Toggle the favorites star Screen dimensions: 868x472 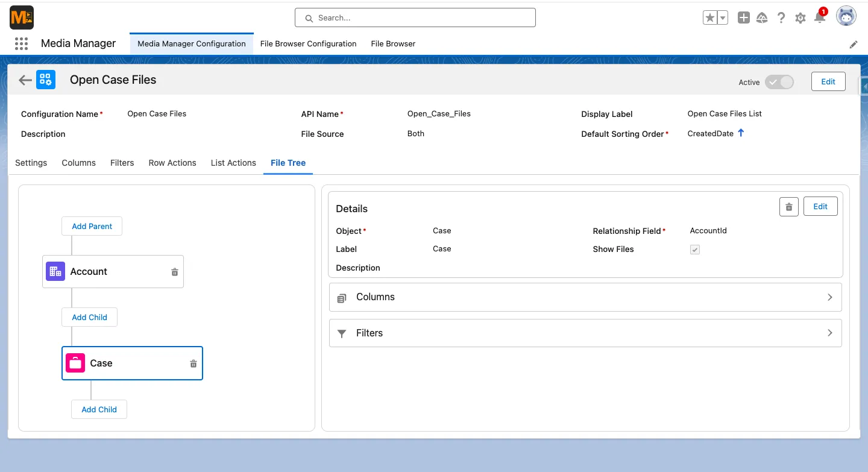[x=709, y=17]
